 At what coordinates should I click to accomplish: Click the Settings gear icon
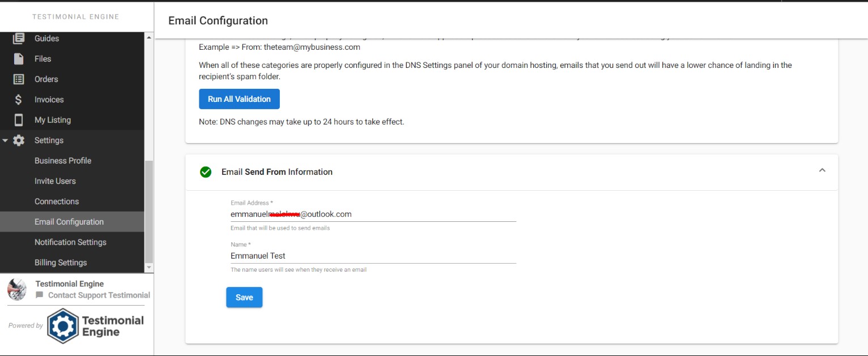[x=19, y=140]
